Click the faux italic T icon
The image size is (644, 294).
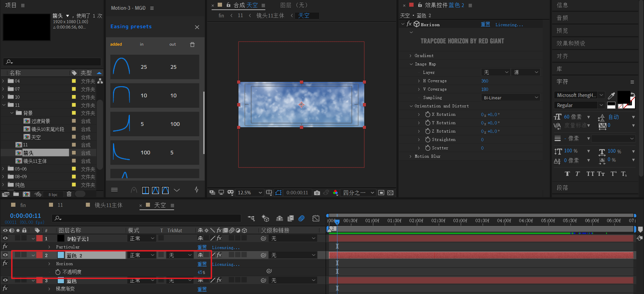coord(577,174)
